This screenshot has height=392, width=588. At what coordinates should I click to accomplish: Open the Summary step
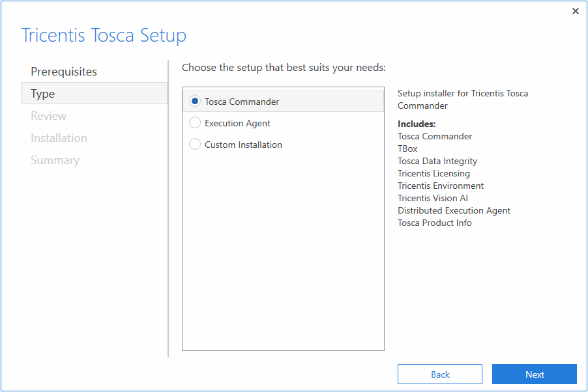(x=55, y=160)
